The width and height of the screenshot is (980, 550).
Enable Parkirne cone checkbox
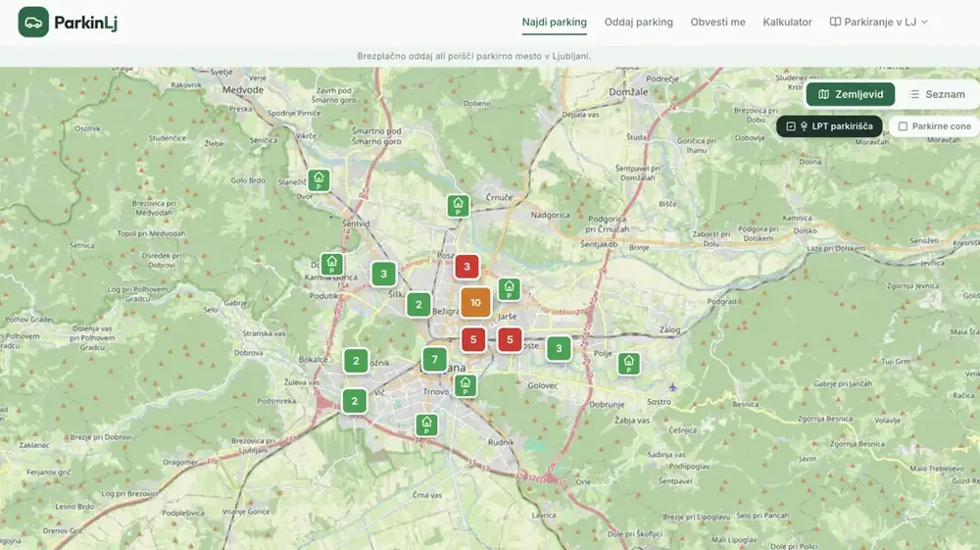coord(934,126)
